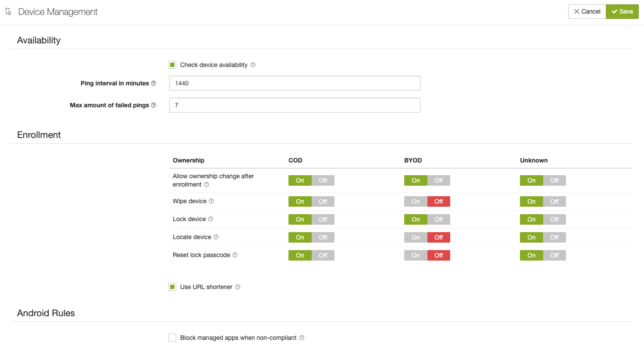Turn Off Wipe device for Unknown

pos(555,201)
